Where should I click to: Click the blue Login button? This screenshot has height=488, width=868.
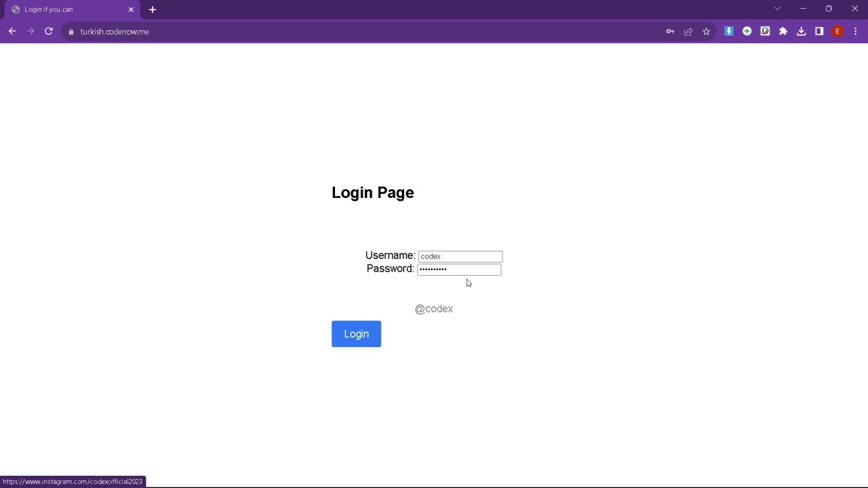pyautogui.click(x=356, y=334)
